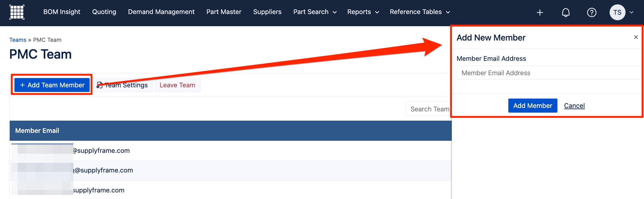This screenshot has height=199, width=644.
Task: Navigate to Part Master
Action: pyautogui.click(x=224, y=12)
